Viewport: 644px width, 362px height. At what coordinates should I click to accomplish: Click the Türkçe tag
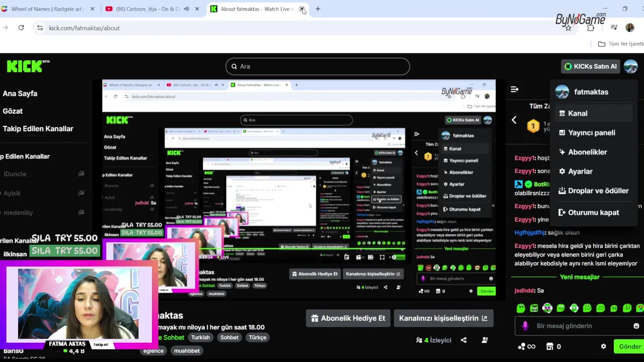pos(258,337)
